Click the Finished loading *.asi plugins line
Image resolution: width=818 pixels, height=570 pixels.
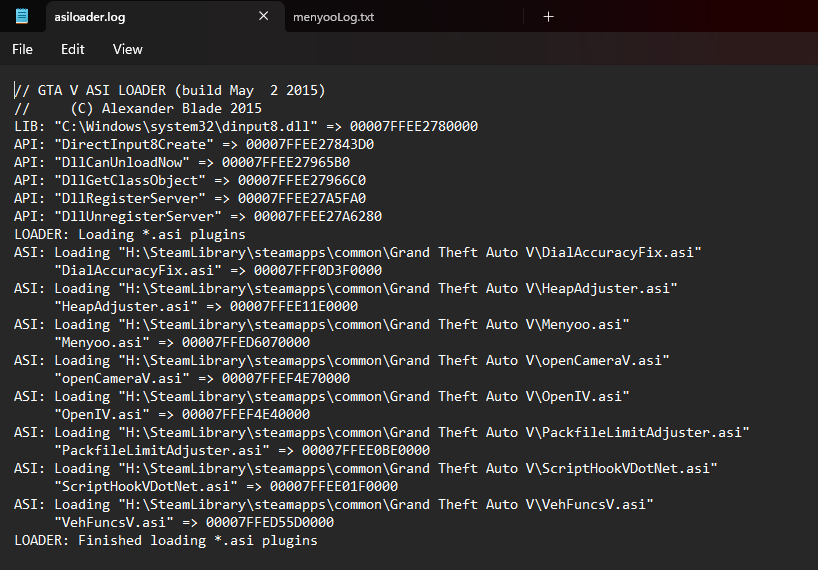click(166, 541)
